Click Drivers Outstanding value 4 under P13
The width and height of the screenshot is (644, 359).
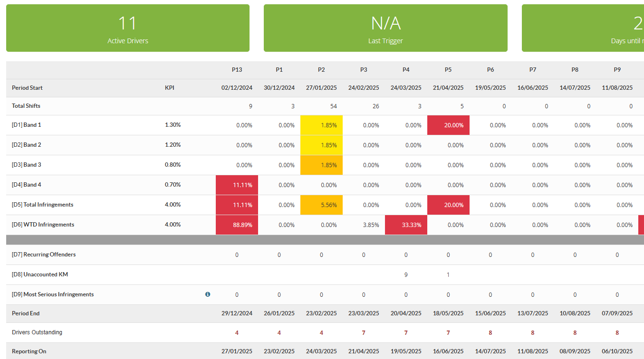[237, 333]
